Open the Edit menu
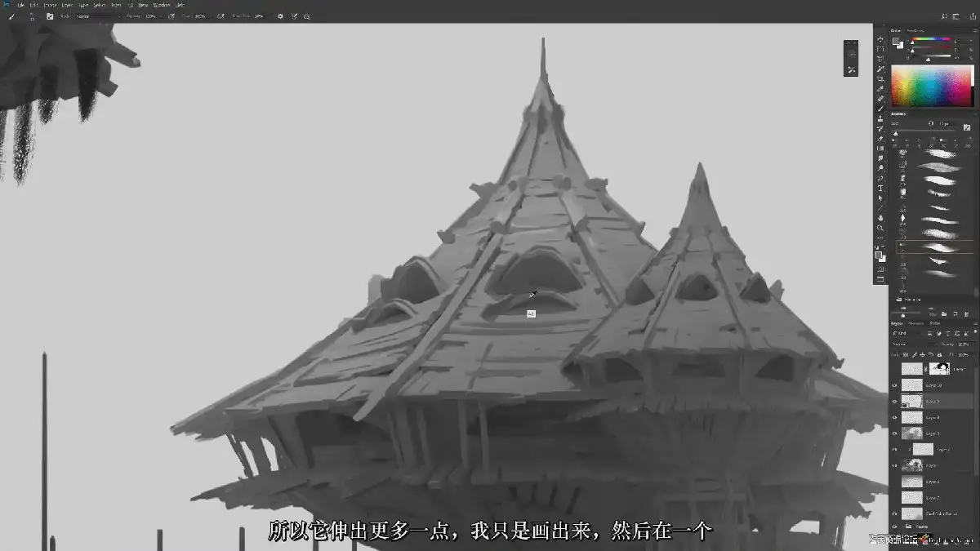The image size is (980, 551). point(36,5)
